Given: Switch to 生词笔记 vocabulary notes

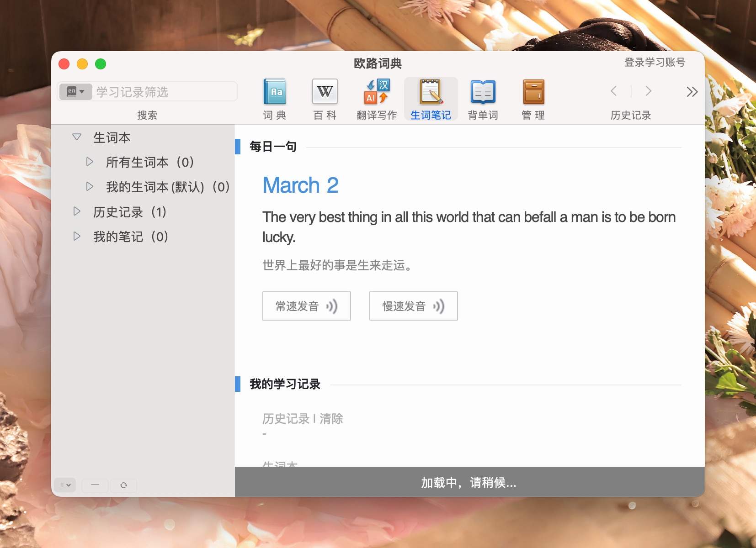Looking at the screenshot, I should 430,97.
